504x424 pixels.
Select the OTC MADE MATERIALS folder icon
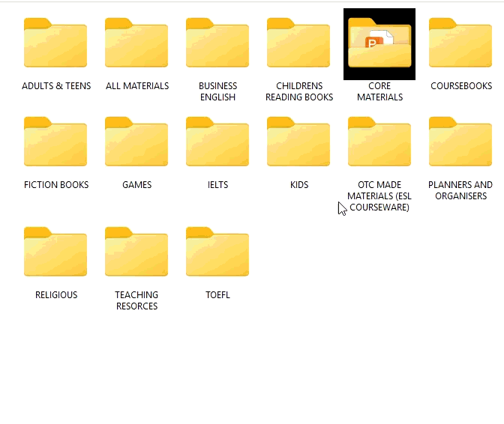(x=379, y=142)
